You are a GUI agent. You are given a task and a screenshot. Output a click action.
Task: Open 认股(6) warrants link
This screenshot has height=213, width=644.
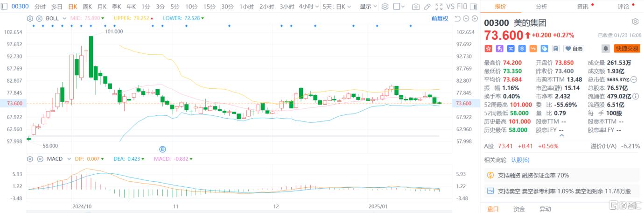[520, 160]
